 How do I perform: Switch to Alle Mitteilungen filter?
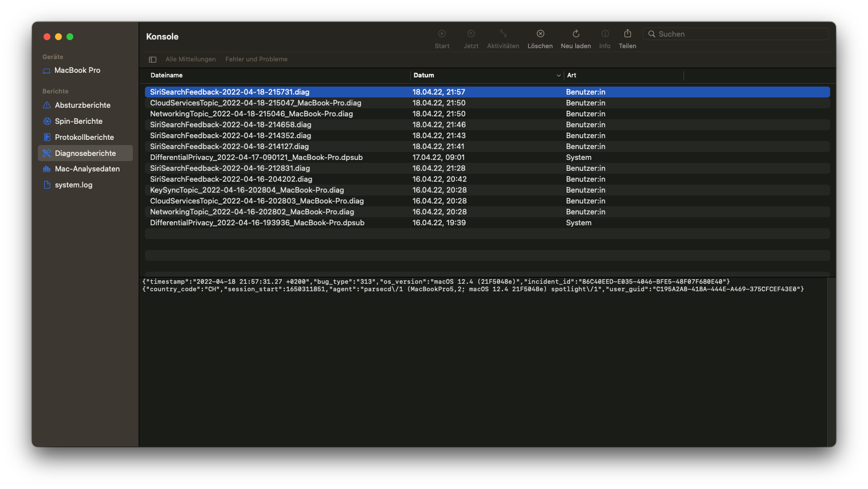(190, 60)
